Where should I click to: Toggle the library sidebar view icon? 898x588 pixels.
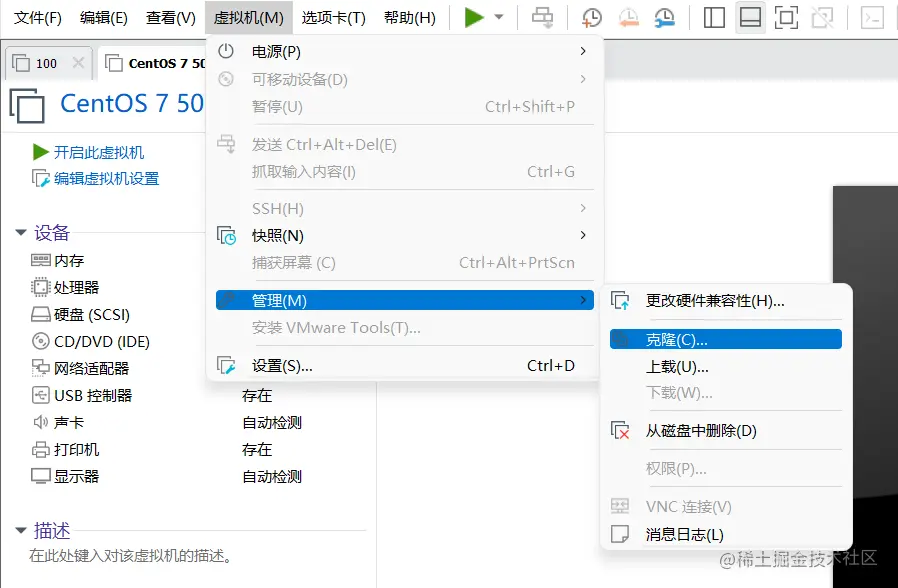(x=714, y=17)
